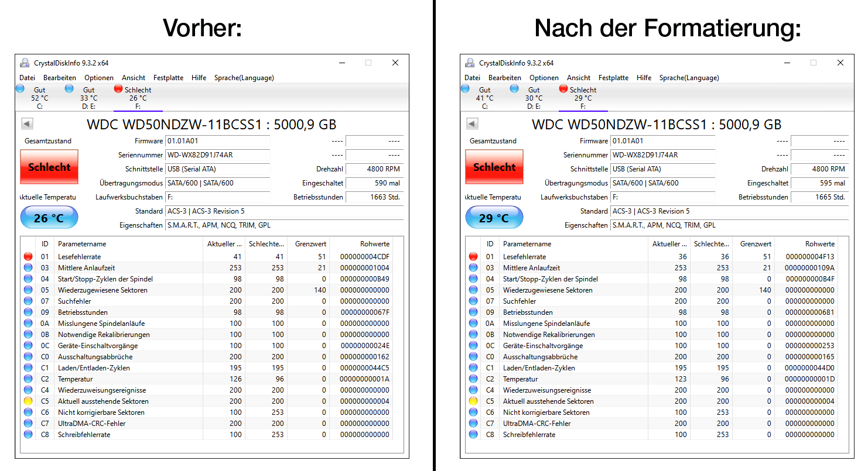Click the Eingeschaltet field showing 590 mal
This screenshot has height=471, width=868.
374,183
